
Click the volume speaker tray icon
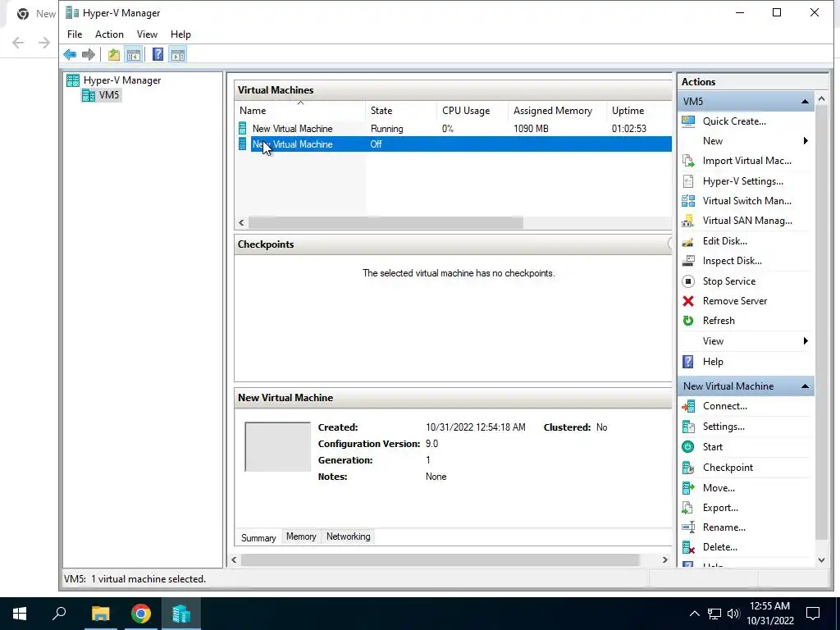(733, 614)
